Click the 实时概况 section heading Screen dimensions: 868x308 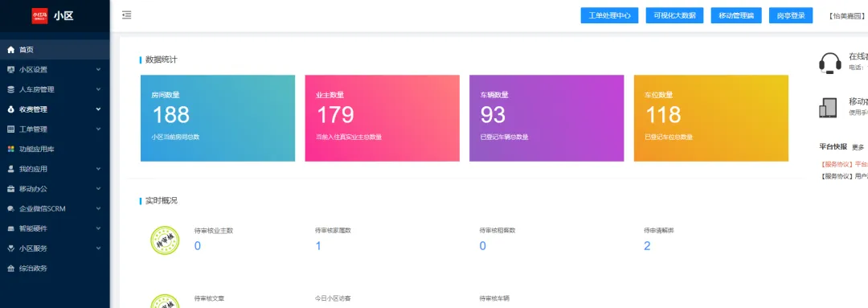pyautogui.click(x=161, y=200)
